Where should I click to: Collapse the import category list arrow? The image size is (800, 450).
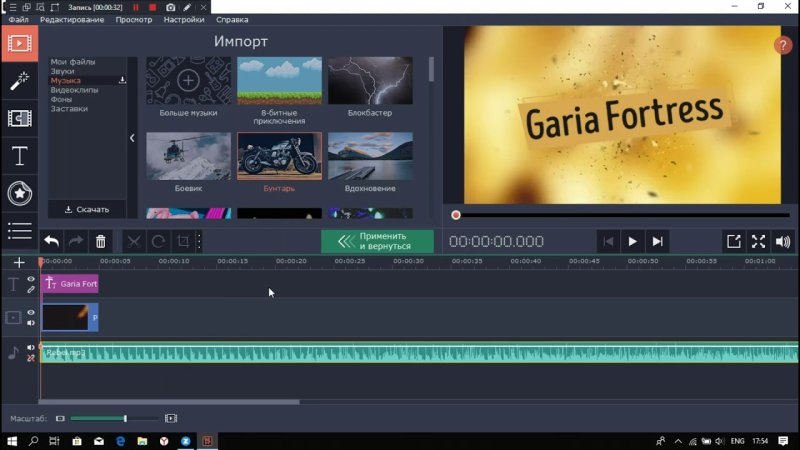coord(132,138)
